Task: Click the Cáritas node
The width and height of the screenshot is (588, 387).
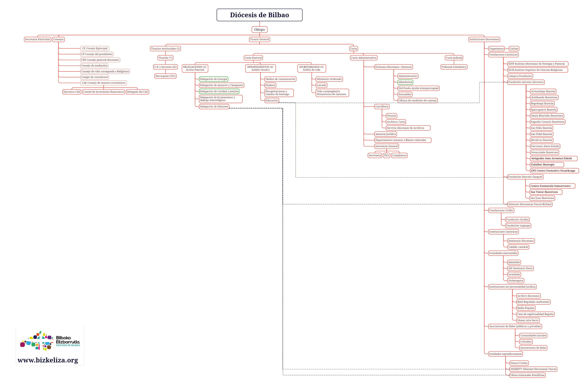Action: [514, 49]
